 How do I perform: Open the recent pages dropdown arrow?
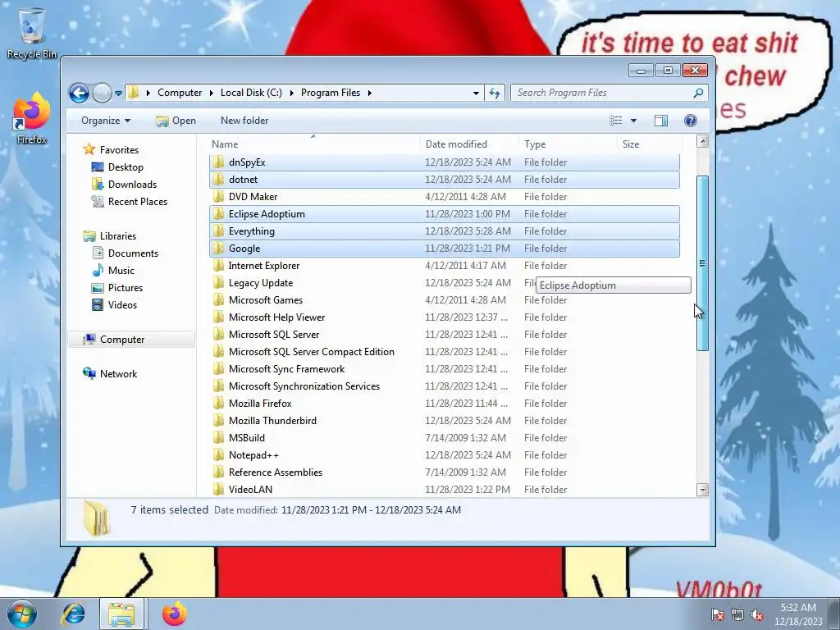118,94
